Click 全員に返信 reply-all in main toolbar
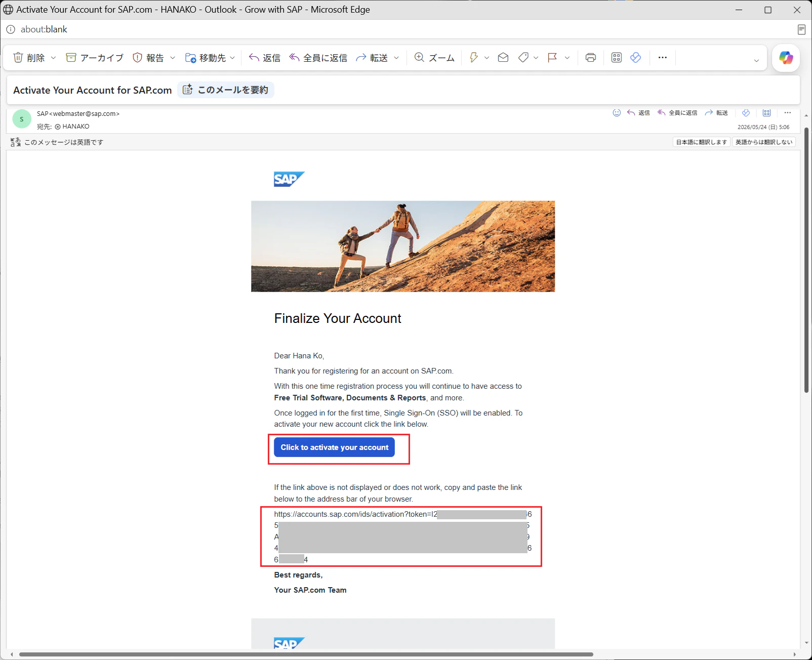This screenshot has height=660, width=812. pos(318,58)
